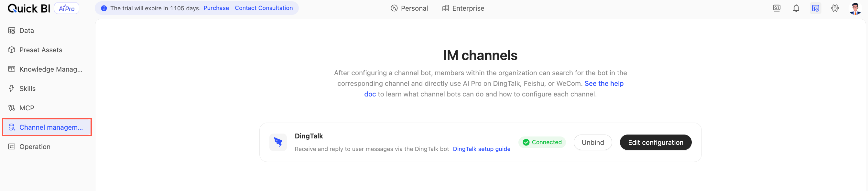
Task: Click the 'doc' link text
Action: [x=370, y=94]
